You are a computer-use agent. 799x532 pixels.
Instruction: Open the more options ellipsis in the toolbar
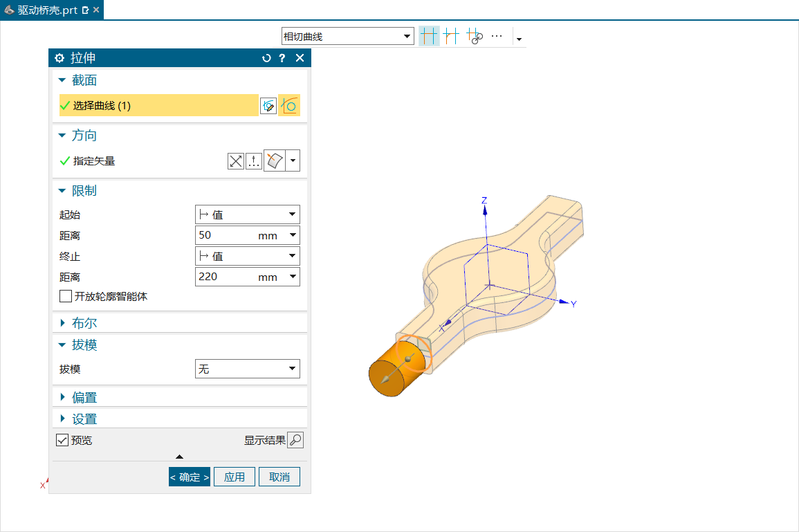[x=497, y=36]
